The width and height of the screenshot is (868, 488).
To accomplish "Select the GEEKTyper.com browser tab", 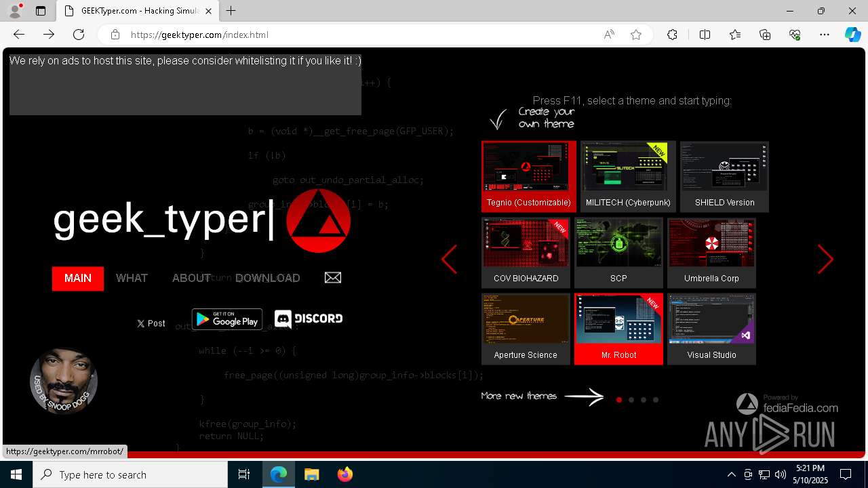I will click(138, 11).
